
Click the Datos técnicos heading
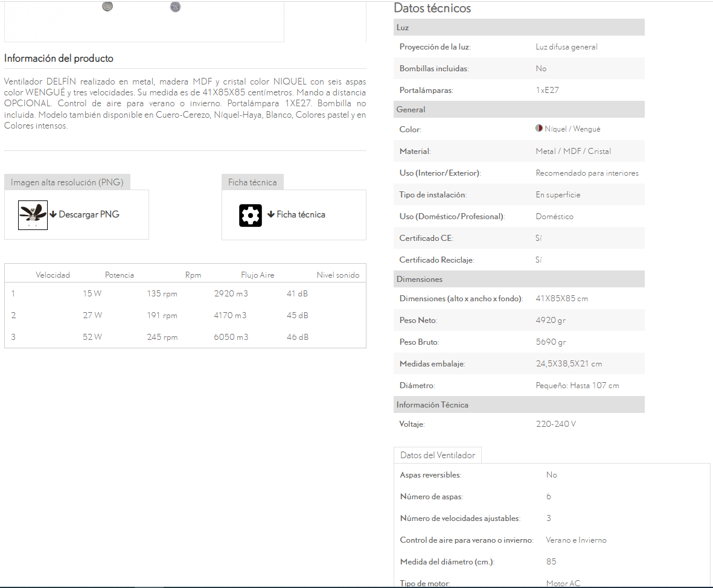coord(432,8)
